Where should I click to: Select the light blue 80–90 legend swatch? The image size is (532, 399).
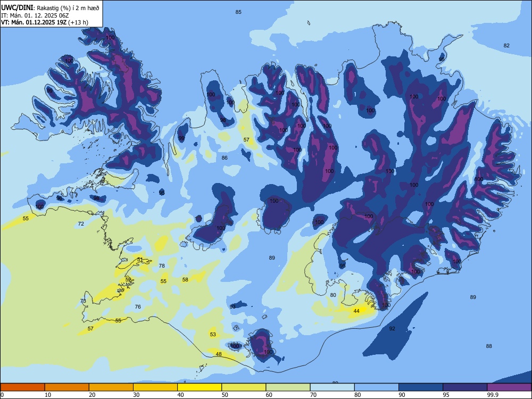point(377,387)
